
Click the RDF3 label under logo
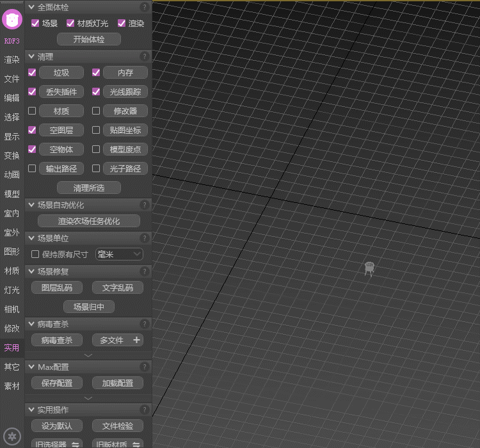click(x=12, y=41)
